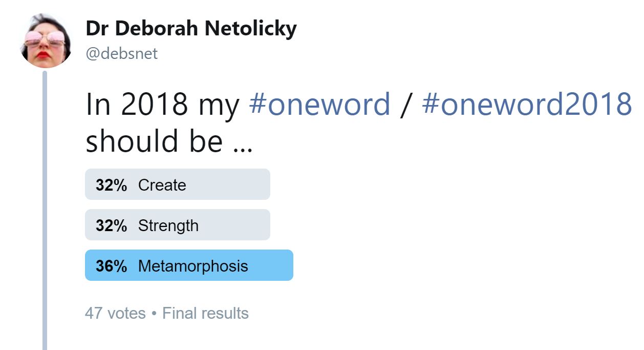Open the Dr Deborah Netolicky display name
The width and height of the screenshot is (644, 350).
(191, 29)
